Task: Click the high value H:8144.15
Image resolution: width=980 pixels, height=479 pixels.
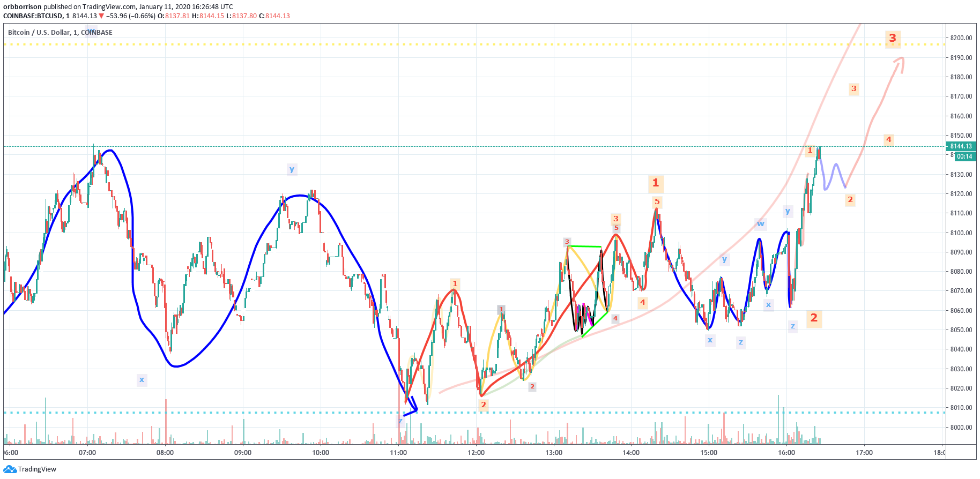Action: point(208,16)
